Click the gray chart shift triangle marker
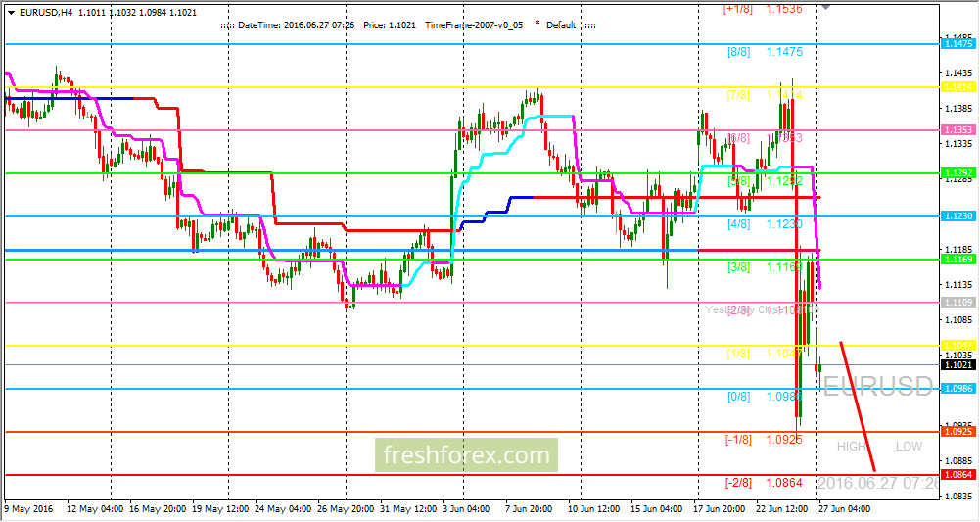This screenshot has width=980, height=522. tap(825, 7)
